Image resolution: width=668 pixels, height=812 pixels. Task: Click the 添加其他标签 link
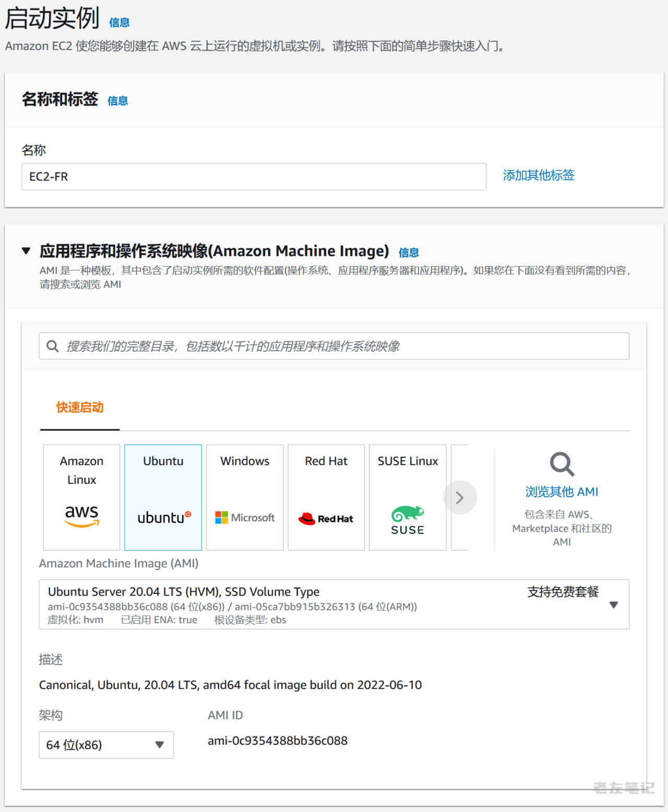pyautogui.click(x=539, y=175)
